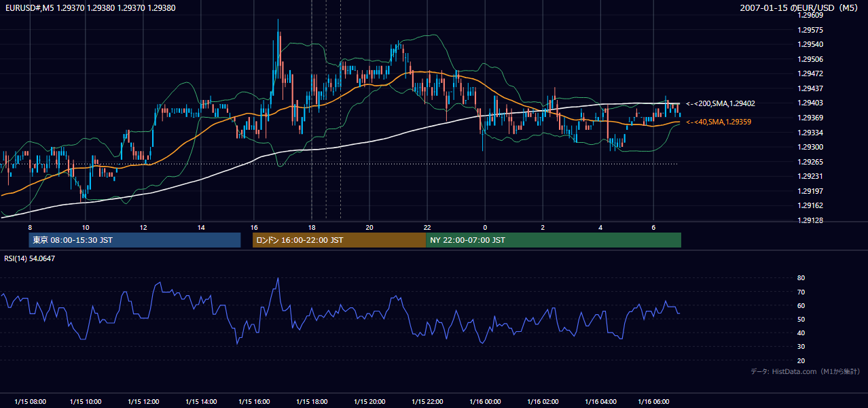Click the RSI scale value 80
The height and width of the screenshot is (408, 868).
(801, 278)
